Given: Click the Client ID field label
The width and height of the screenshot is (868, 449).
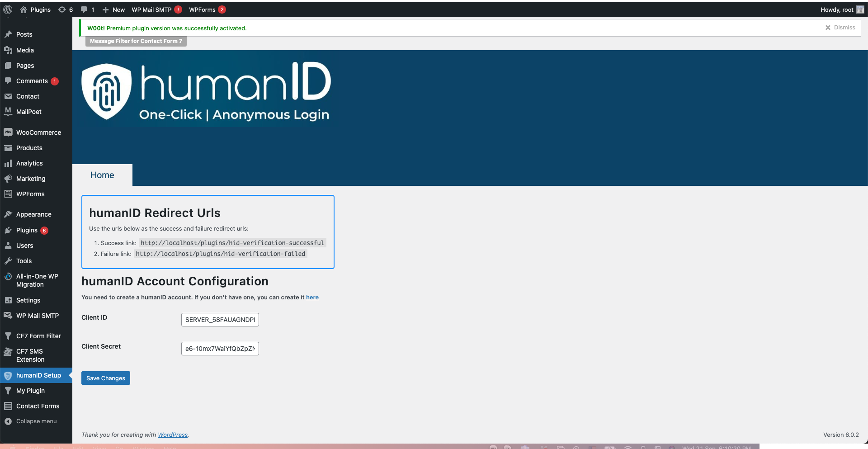Looking at the screenshot, I should [x=94, y=317].
